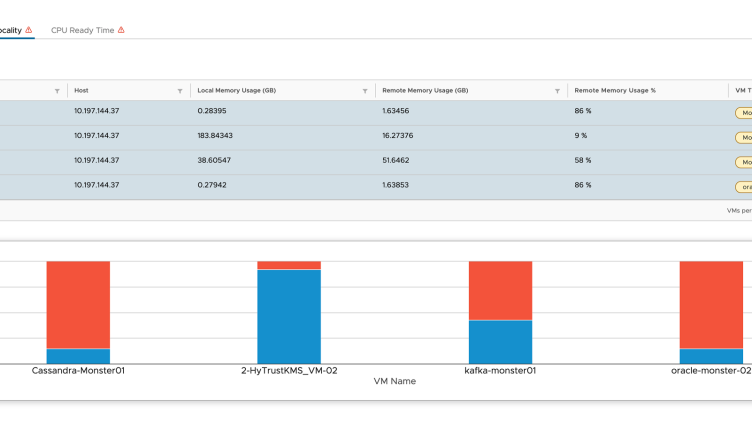This screenshot has height=423, width=752.
Task: Open filter for Remote Memory Usage (GB) column
Action: (x=557, y=91)
